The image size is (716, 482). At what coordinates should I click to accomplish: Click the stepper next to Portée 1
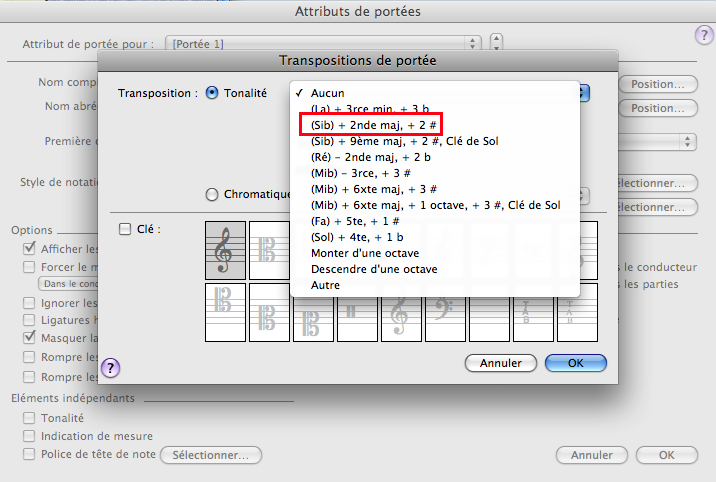pyautogui.click(x=496, y=44)
